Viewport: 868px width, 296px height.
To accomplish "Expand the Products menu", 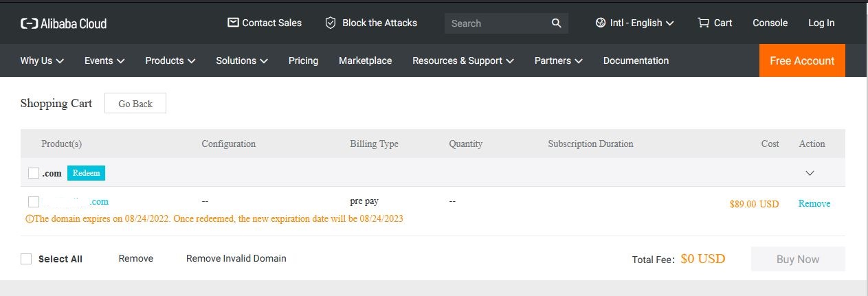I will tap(170, 60).
